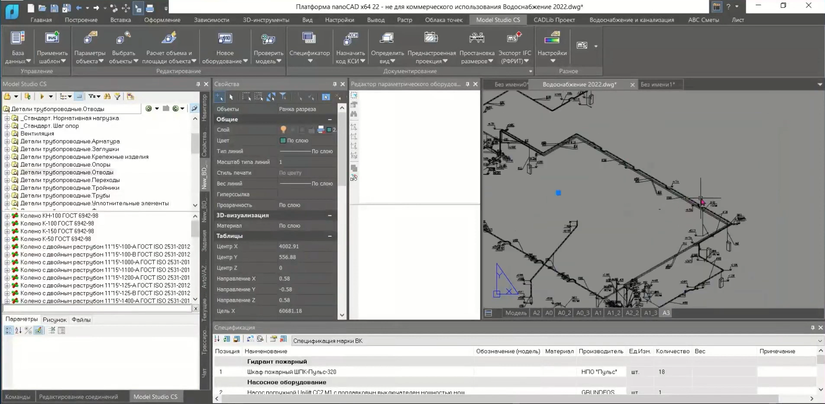Open the Файлы tab in Model Studio panel

tap(81, 319)
